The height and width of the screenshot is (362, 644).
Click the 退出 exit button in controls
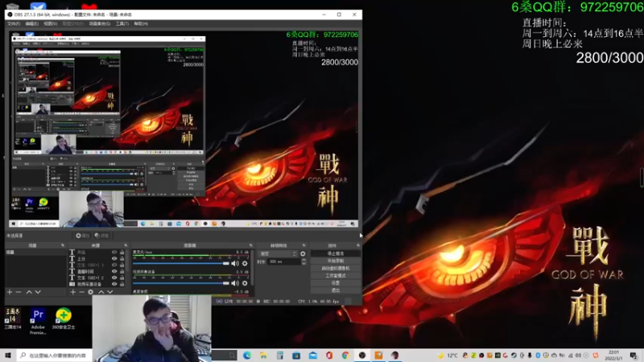tap(336, 290)
